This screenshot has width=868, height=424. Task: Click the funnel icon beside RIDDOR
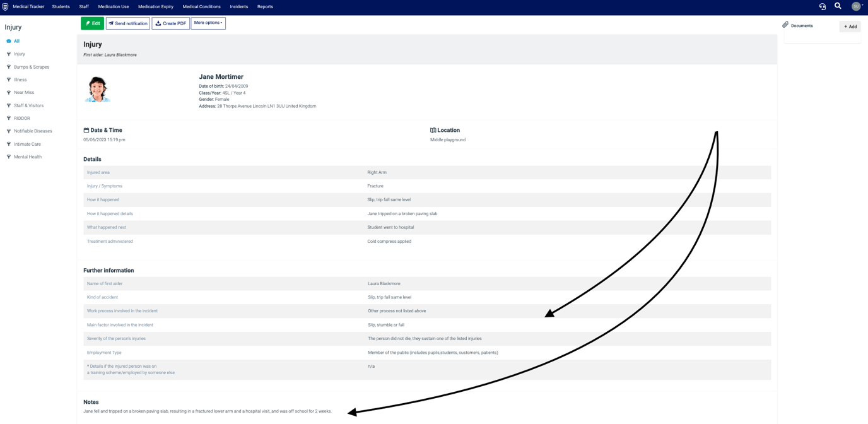point(9,118)
